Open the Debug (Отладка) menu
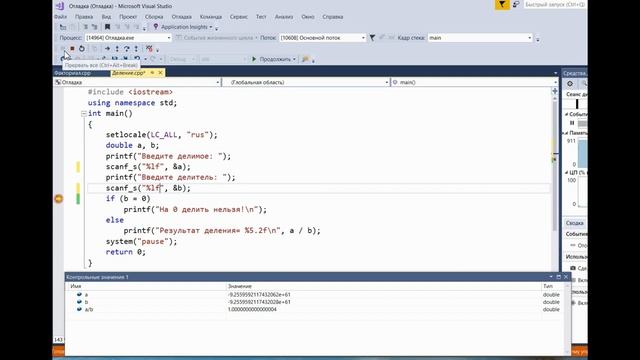This screenshot has width=640, height=360. [182, 17]
